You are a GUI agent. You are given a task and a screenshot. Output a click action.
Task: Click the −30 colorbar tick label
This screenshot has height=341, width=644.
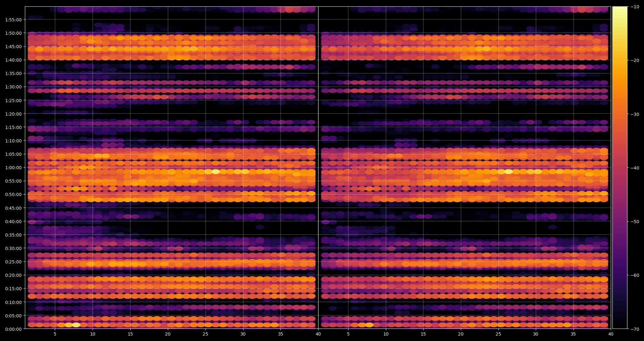pos(635,114)
